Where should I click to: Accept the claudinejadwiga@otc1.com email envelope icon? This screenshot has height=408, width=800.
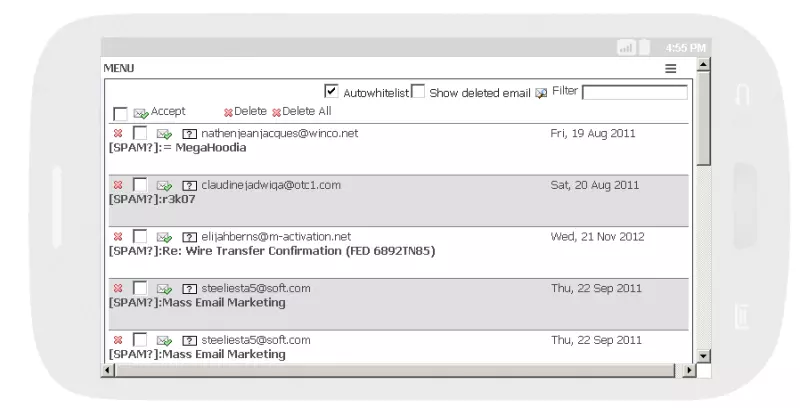click(164, 185)
